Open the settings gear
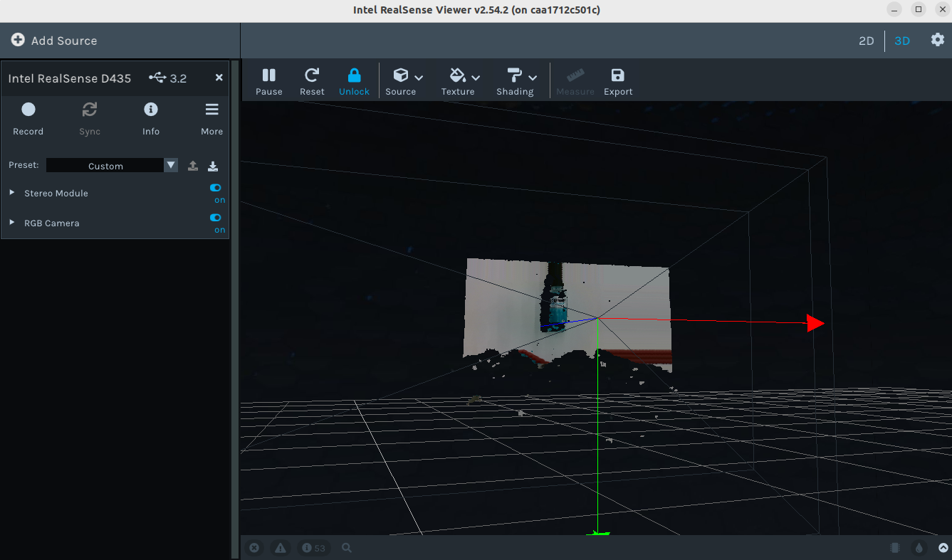This screenshot has width=952, height=560. (x=938, y=40)
